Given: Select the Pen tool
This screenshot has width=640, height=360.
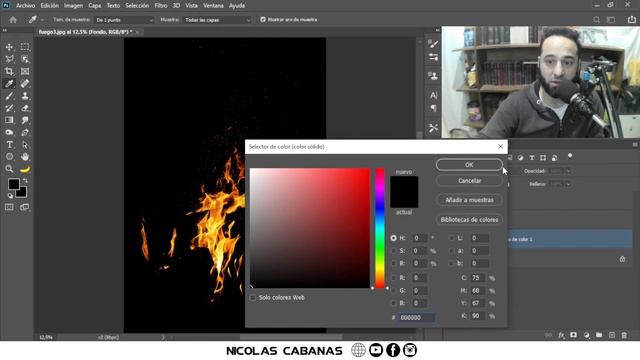Looking at the screenshot, I should pyautogui.click(x=25, y=132).
